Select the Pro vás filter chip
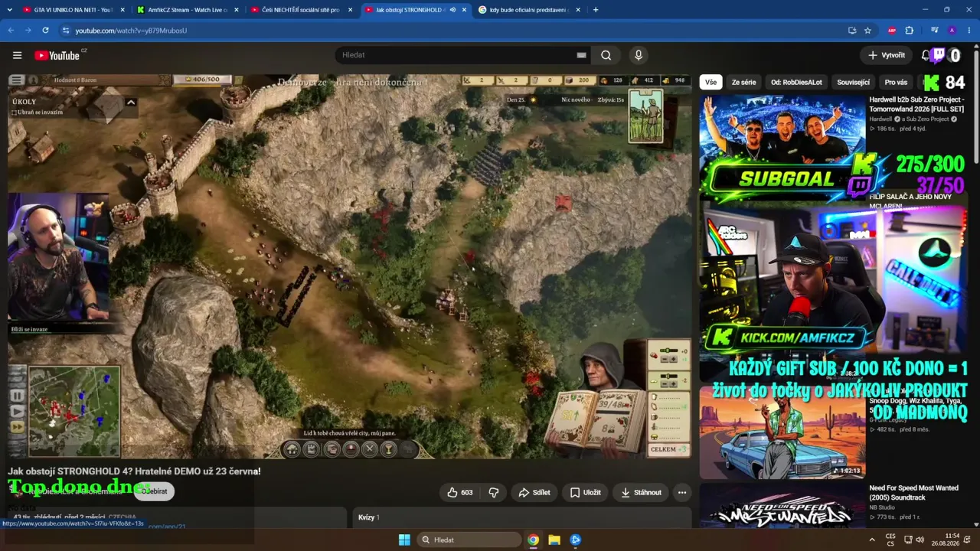 (x=896, y=82)
